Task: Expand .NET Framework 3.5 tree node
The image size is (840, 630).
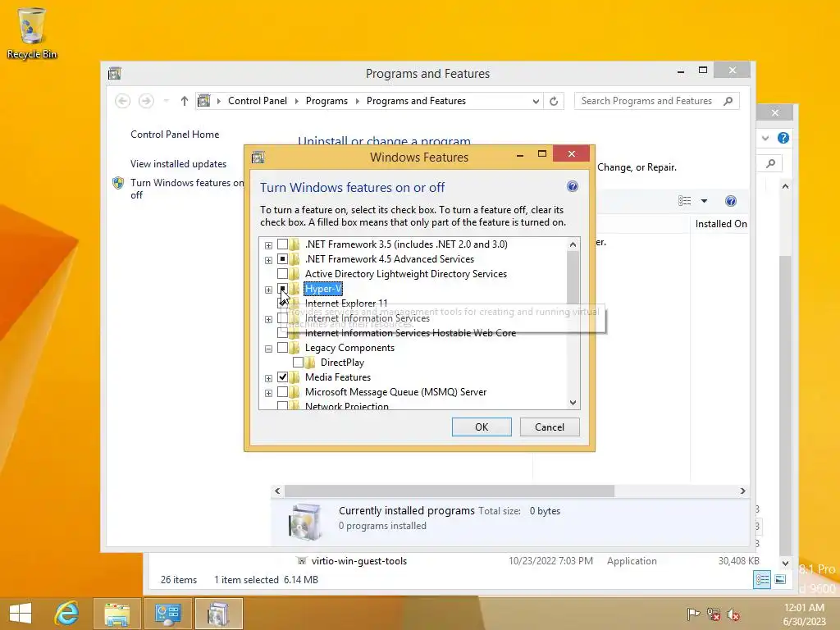Action: (x=268, y=245)
